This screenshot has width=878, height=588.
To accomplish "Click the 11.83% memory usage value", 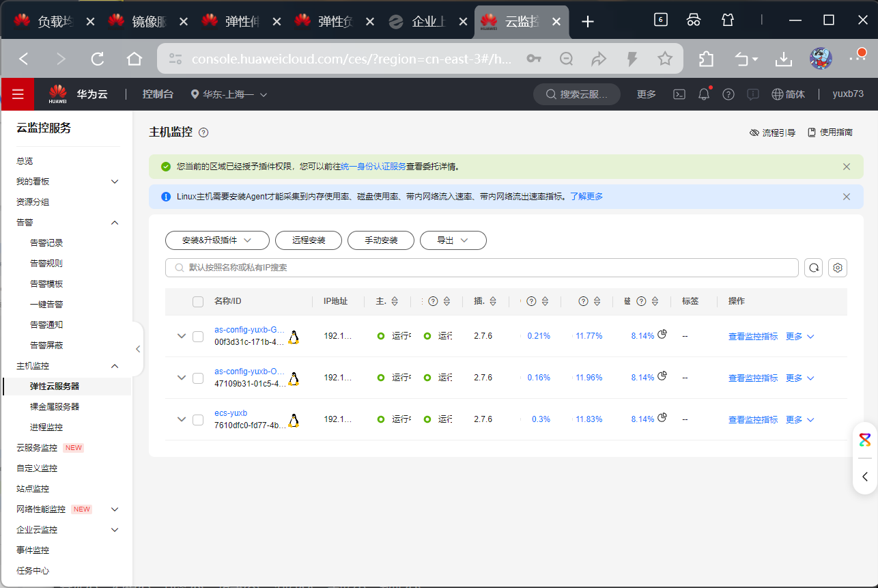I will (x=589, y=420).
